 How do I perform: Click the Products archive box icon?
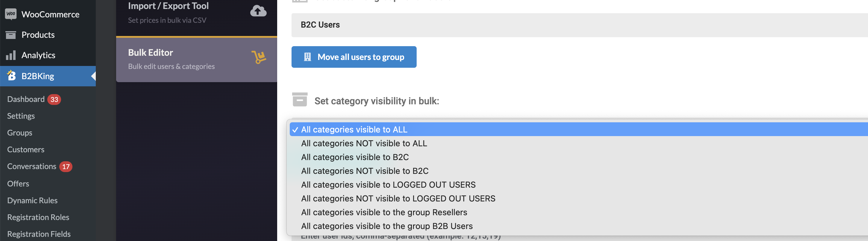coord(11,35)
